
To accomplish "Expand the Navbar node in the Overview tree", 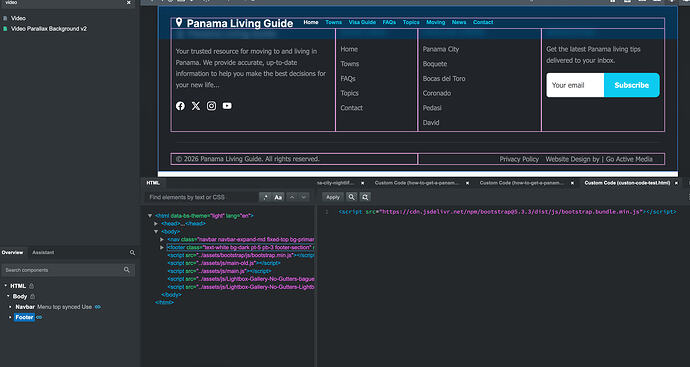I will tap(11, 307).
